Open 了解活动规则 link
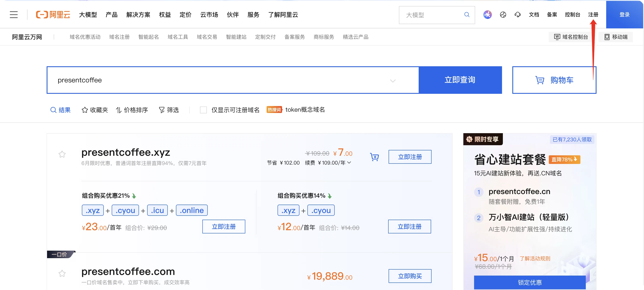The height and width of the screenshot is (290, 644). pos(535,258)
